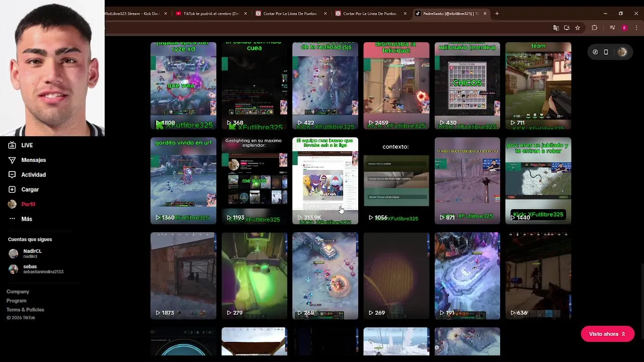The height and width of the screenshot is (362, 644).
Task: Bookmark this page with the star icon
Action: click(578, 28)
